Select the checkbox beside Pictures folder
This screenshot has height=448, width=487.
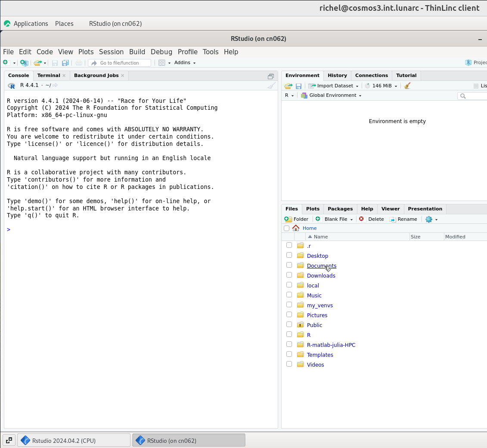point(289,314)
